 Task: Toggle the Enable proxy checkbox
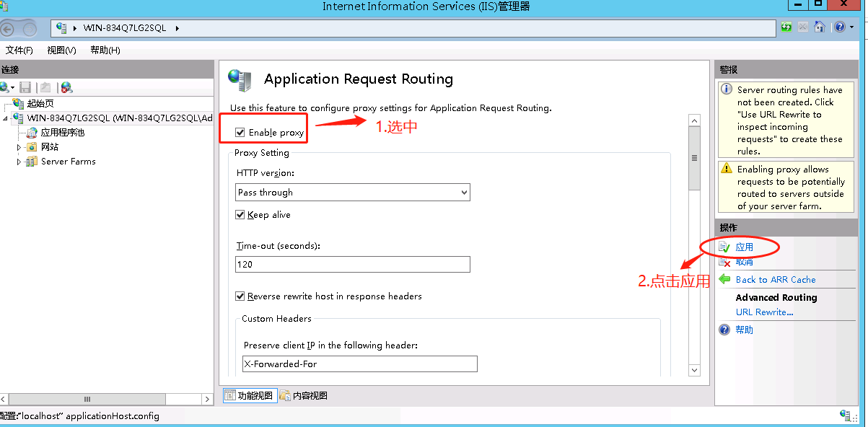pos(240,133)
